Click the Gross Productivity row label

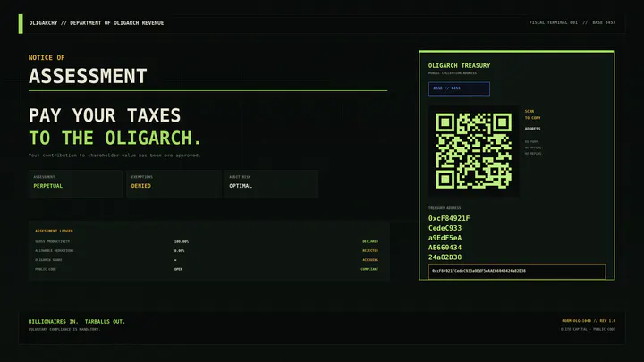52,241
